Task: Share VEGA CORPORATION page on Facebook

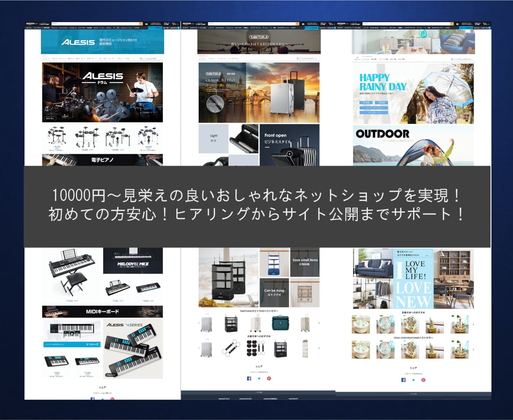Action: point(403,380)
